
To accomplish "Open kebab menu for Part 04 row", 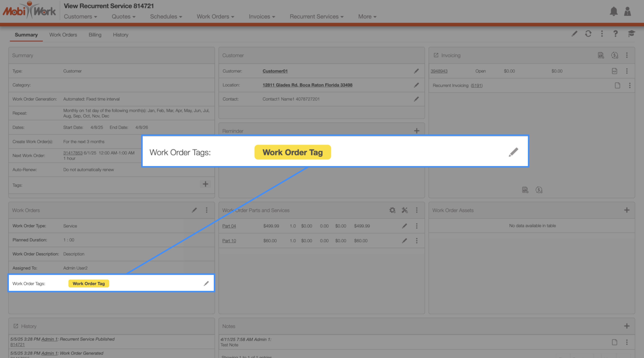I will tap(416, 226).
